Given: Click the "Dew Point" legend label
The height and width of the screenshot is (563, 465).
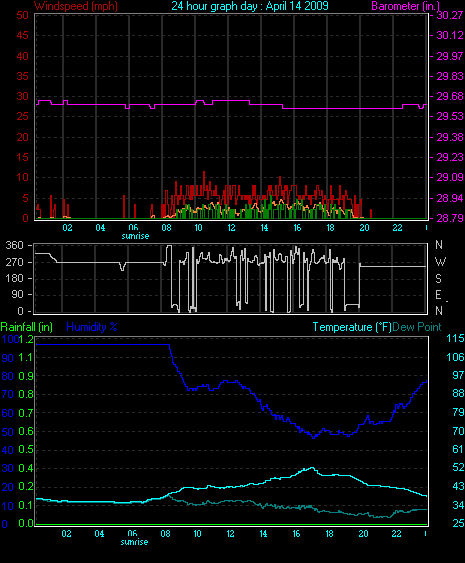Looking at the screenshot, I should click(417, 327).
